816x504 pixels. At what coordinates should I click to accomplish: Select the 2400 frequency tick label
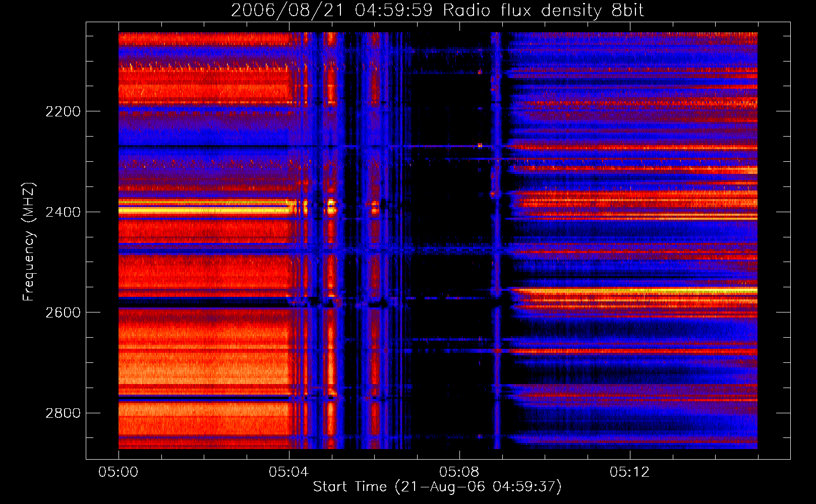pos(63,212)
